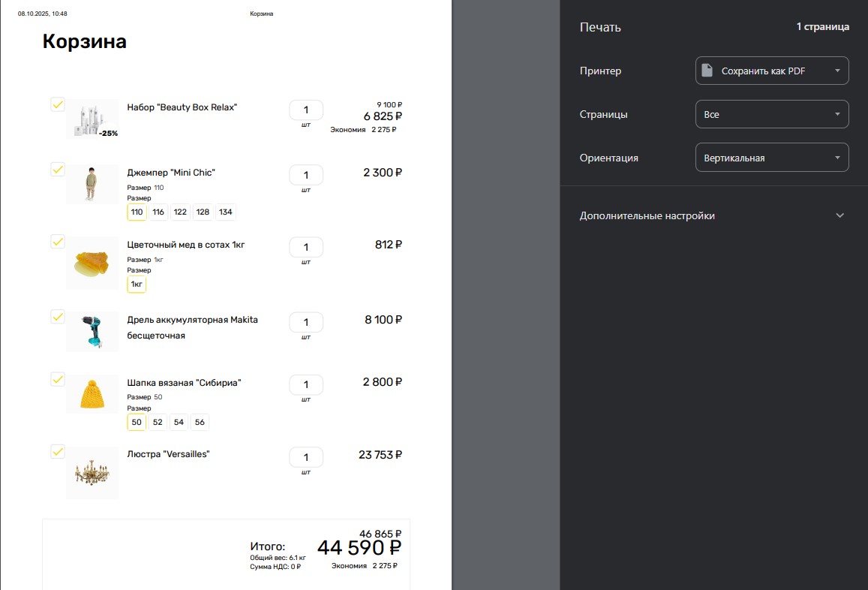This screenshot has width=868, height=590.
Task: Click the Mini Chic jumper product image
Action: point(92,184)
